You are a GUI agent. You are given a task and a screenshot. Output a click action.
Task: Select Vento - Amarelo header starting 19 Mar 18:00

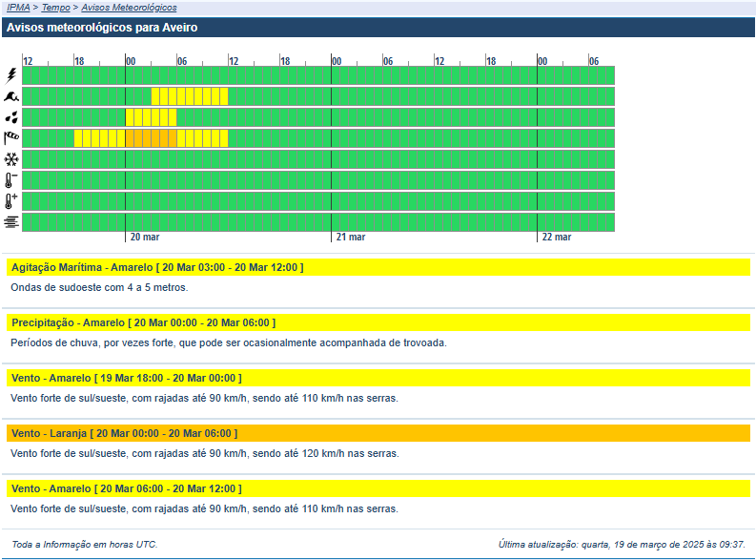point(126,378)
